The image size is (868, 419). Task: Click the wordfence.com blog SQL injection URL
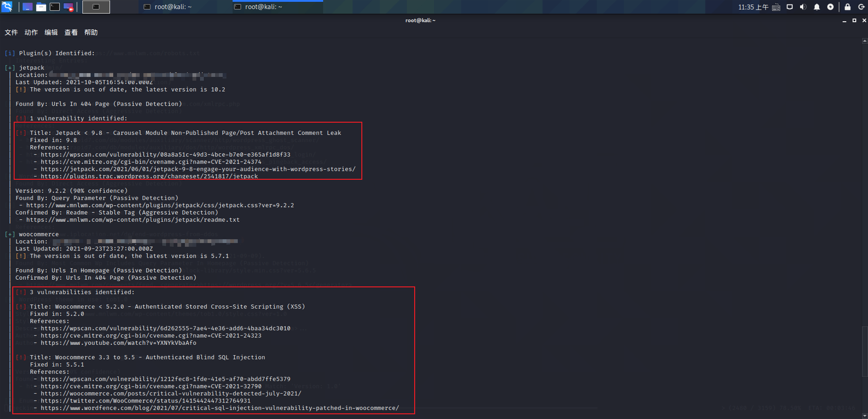pos(220,408)
